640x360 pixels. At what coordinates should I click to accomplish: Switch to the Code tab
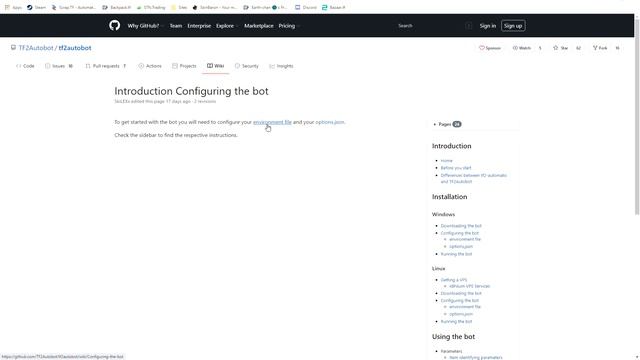click(x=25, y=66)
